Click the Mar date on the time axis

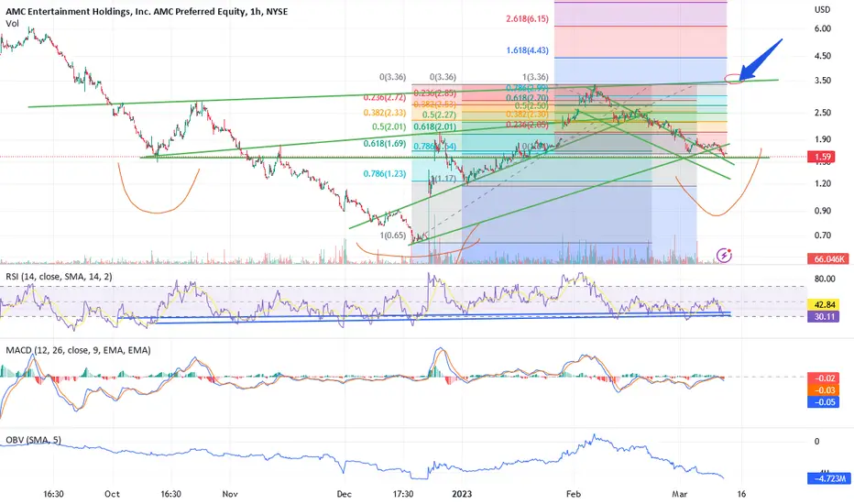coord(680,494)
